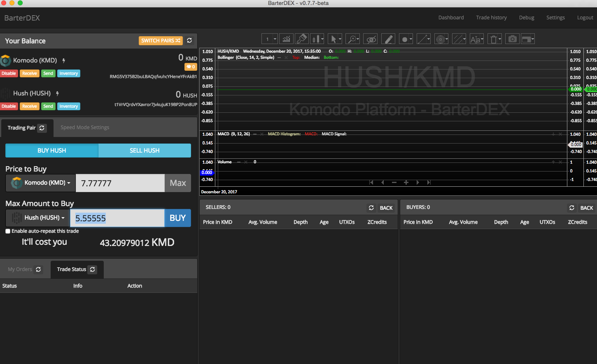Click the blue BUY button
597x364 pixels.
tap(177, 218)
